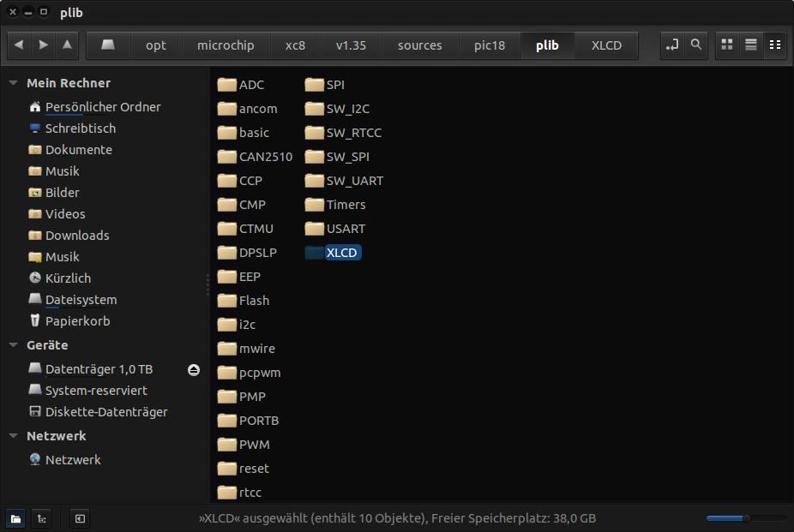
Task: Hide the sidebar via status bar button
Action: [x=80, y=518]
